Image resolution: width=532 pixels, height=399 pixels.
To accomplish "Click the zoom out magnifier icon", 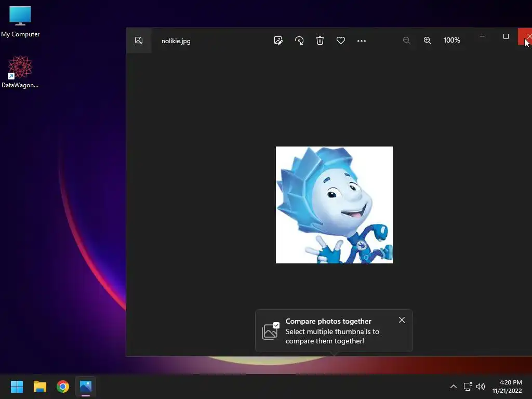I will click(406, 41).
